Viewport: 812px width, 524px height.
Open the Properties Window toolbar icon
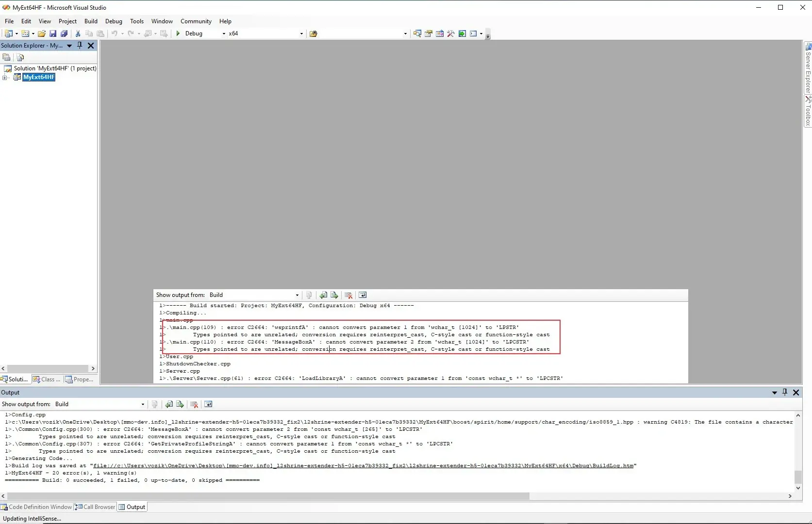coord(429,33)
